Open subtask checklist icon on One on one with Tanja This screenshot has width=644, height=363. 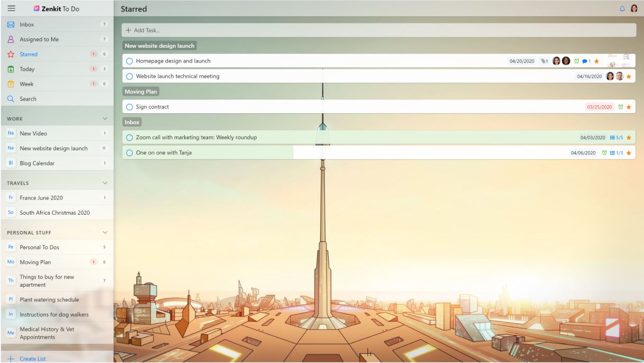point(612,153)
